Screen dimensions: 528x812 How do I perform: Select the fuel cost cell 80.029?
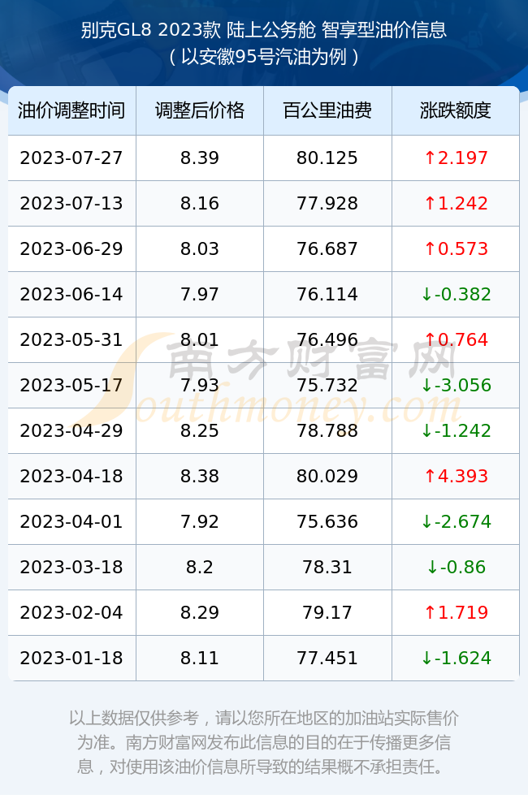click(x=327, y=477)
